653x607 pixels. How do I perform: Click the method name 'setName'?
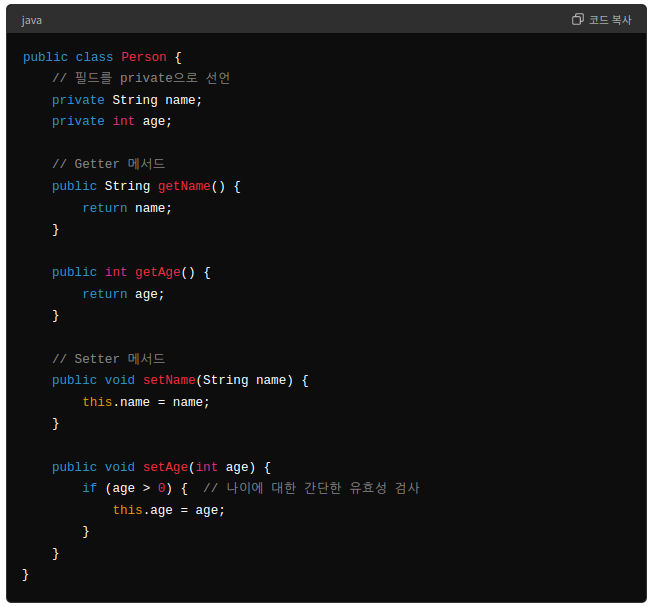pos(169,380)
